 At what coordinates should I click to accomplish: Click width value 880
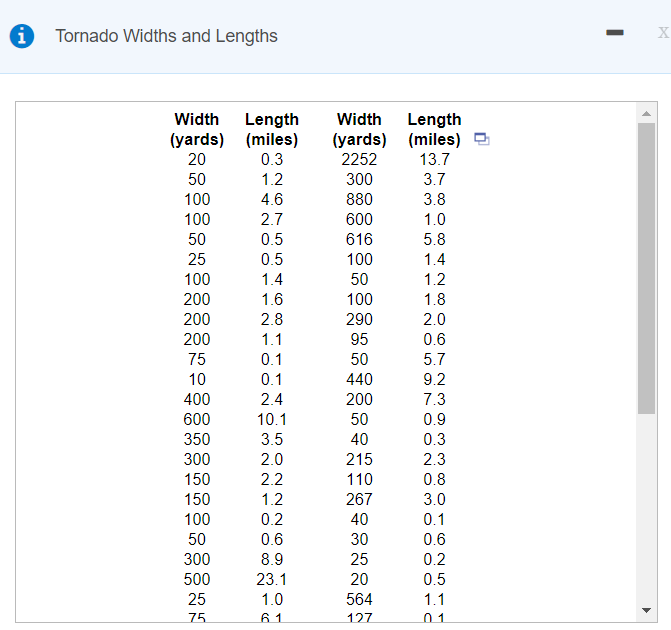click(x=359, y=199)
